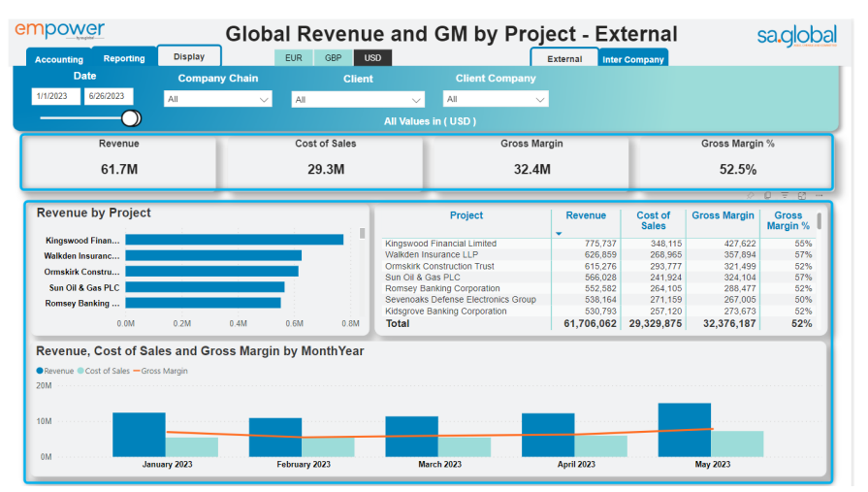
Task: Click the January 2023 Revenue bar
Action: [x=139, y=435]
